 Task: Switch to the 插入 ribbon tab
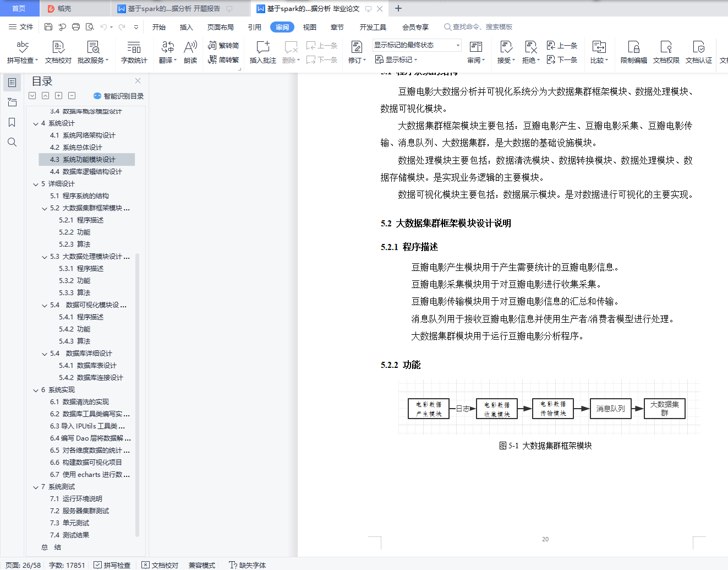187,27
